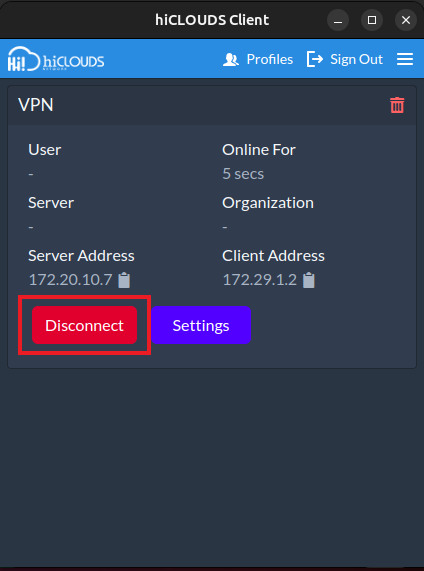The width and height of the screenshot is (424, 571).
Task: Click the 172.20.10.7 server address text
Action: pyautogui.click(x=70, y=280)
